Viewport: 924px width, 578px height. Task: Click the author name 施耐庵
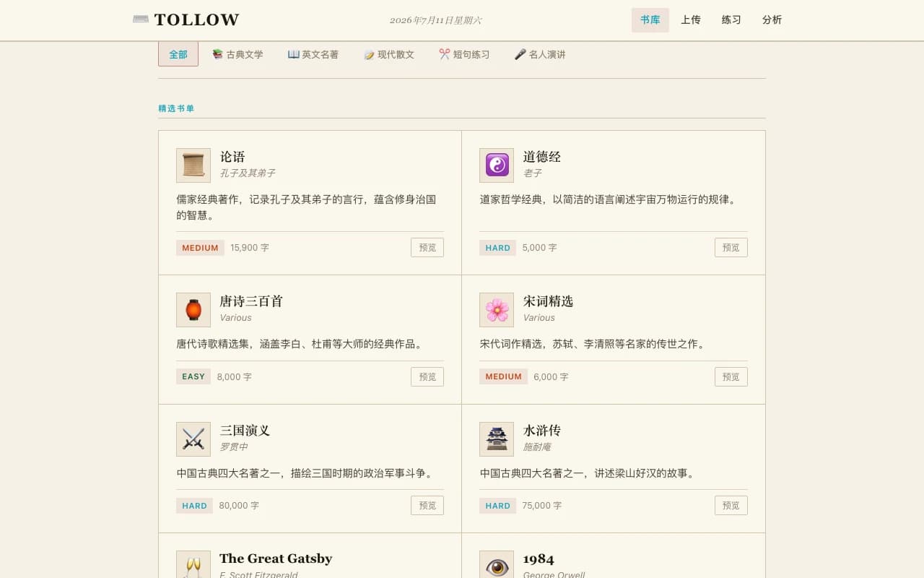click(537, 447)
